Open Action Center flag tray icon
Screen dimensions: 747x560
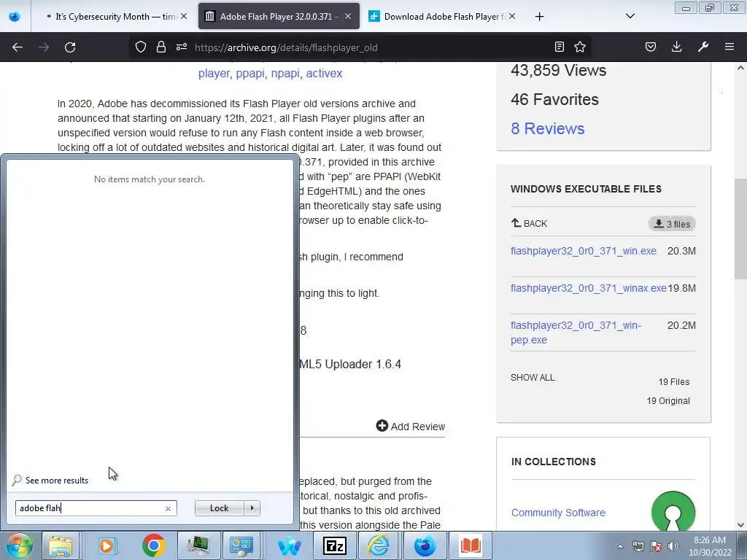pyautogui.click(x=656, y=546)
